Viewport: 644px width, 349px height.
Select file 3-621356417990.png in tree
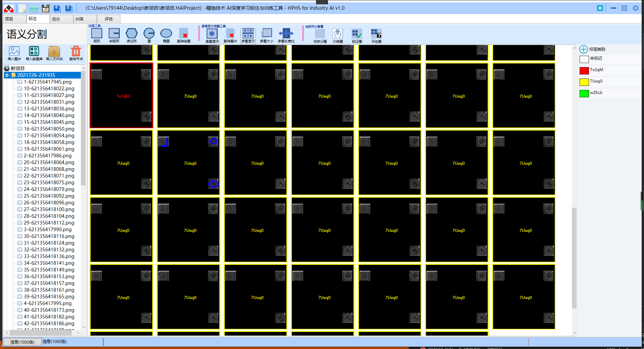(x=48, y=230)
